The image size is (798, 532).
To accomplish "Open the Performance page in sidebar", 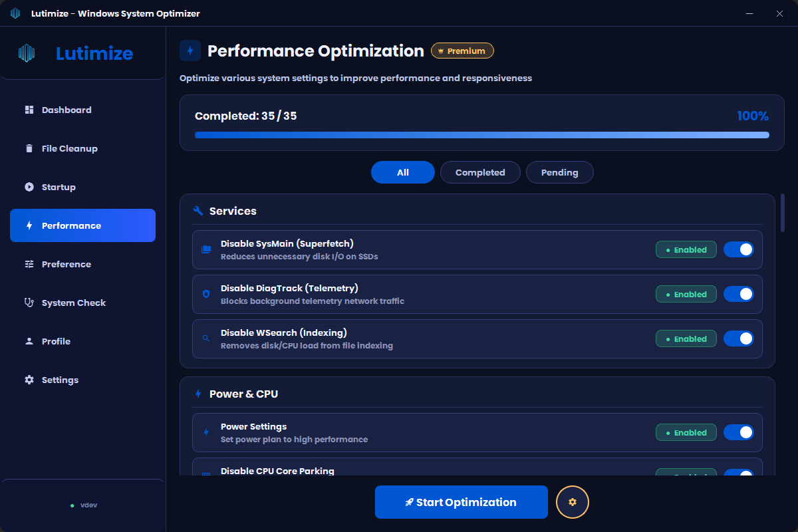I will click(82, 225).
